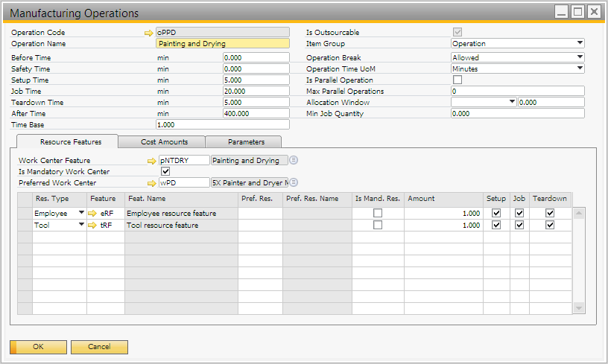
Task: Switch to the Cost Amounts tab
Action: [x=165, y=141]
